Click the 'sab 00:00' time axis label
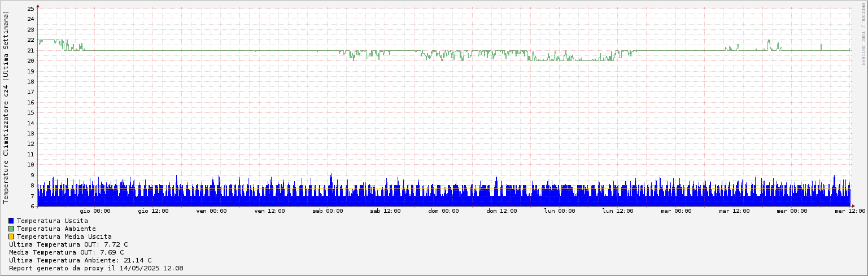Screen dimensions: 868x276 pyautogui.click(x=328, y=211)
